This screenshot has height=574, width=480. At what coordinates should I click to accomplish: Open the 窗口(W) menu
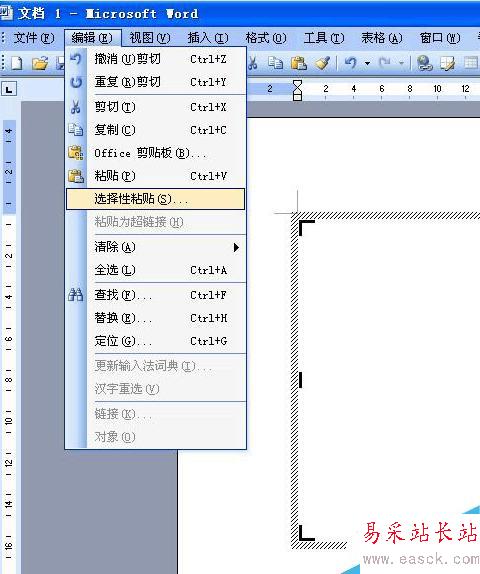point(440,38)
